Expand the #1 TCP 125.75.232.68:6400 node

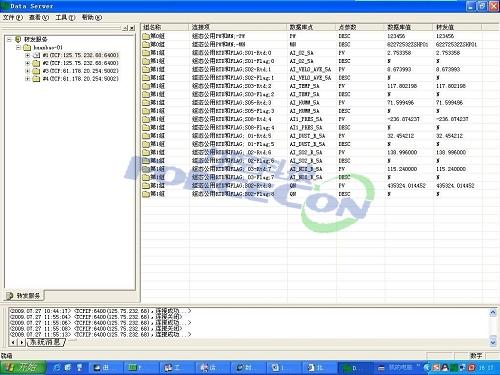click(28, 55)
